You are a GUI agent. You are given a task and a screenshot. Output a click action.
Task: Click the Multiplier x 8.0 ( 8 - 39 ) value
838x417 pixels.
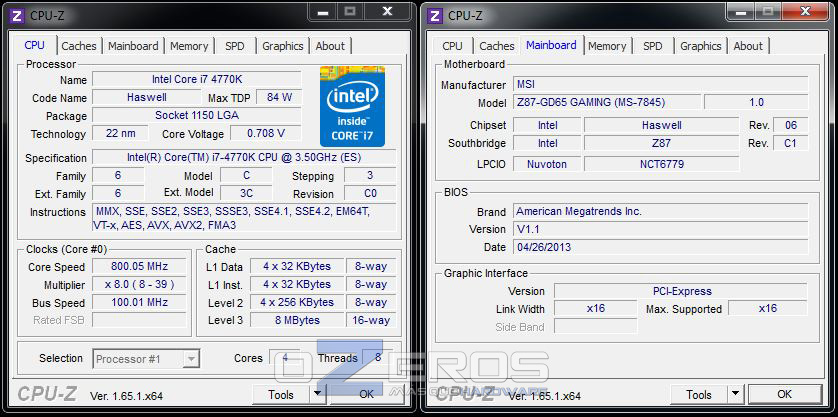coord(139,284)
